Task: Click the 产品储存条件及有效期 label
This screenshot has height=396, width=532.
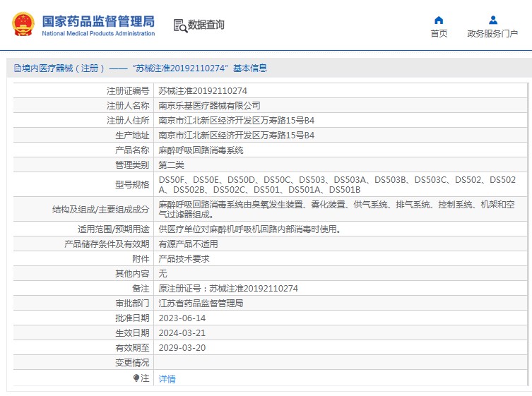Action: tap(107, 244)
